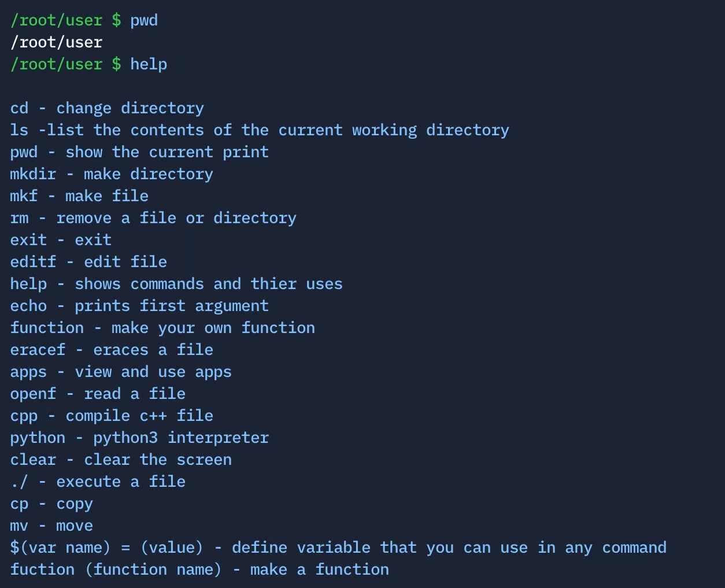
Task: Click the 'echo - prints first argument' line
Action: coord(139,306)
